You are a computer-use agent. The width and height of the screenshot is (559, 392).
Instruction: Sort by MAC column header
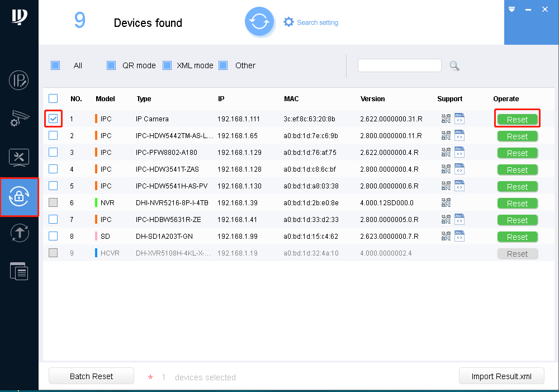tap(291, 99)
